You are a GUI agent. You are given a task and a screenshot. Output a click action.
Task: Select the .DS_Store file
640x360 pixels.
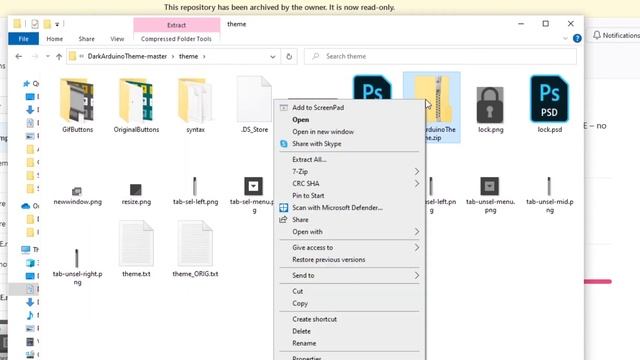254,104
